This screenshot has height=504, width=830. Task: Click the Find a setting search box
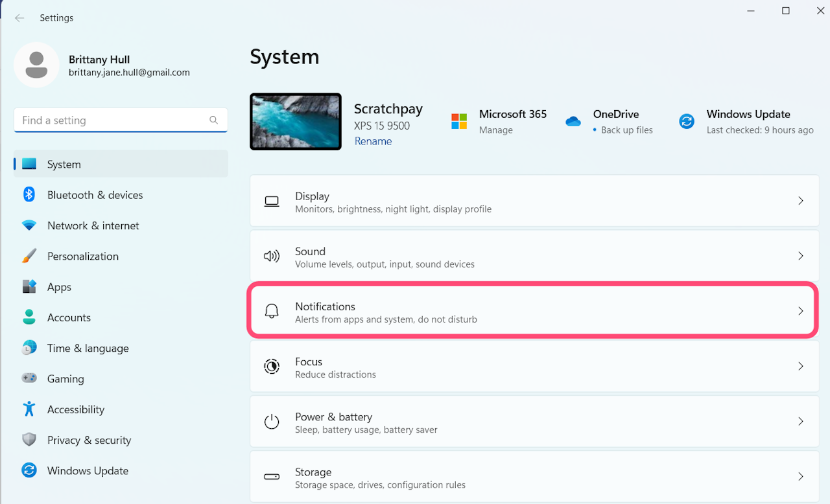pyautogui.click(x=113, y=120)
